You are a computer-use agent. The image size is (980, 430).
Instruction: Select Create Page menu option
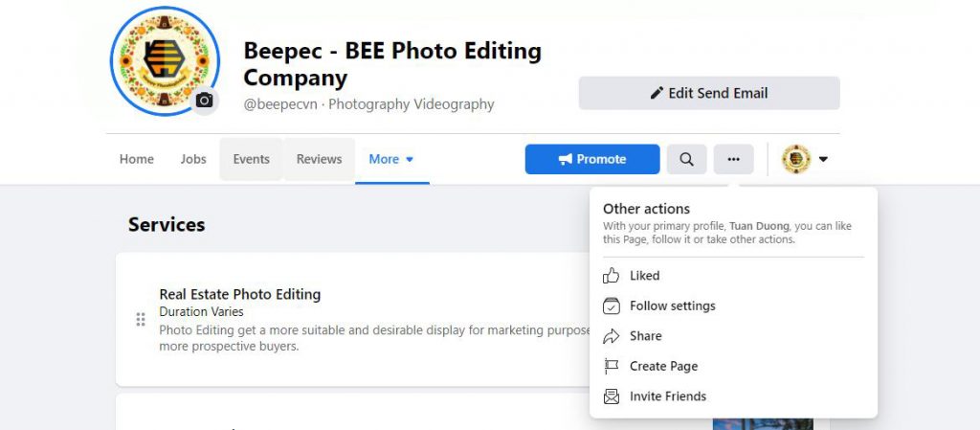click(x=733, y=366)
